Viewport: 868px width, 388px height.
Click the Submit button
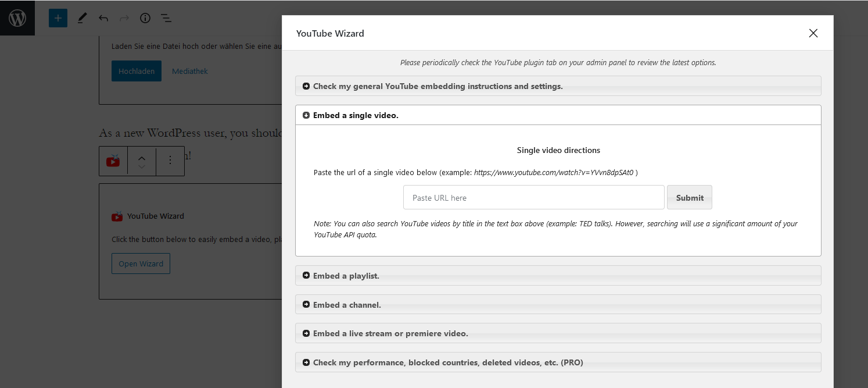click(x=690, y=198)
